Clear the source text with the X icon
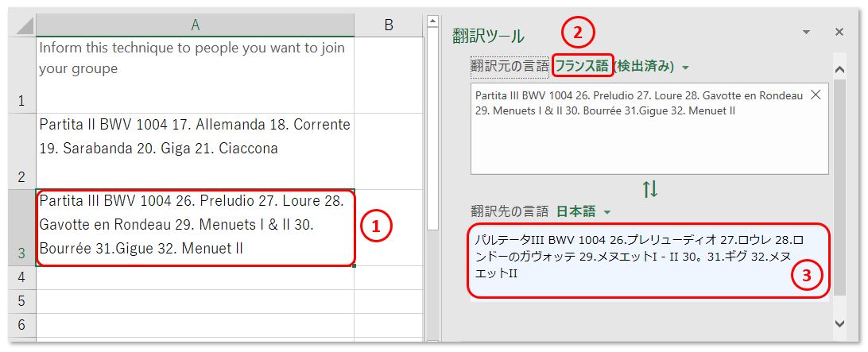Image resolution: width=868 pixels, height=352 pixels. (x=816, y=95)
